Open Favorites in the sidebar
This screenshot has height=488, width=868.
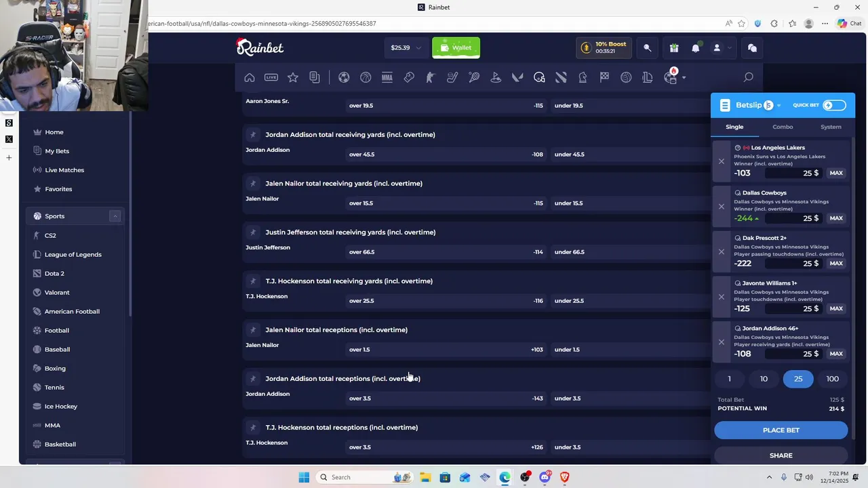58,189
